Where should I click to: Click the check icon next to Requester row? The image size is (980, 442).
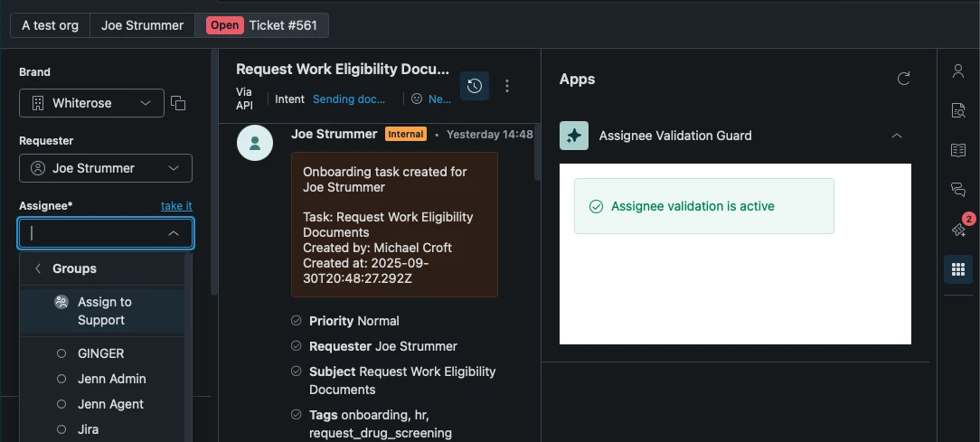pos(297,345)
